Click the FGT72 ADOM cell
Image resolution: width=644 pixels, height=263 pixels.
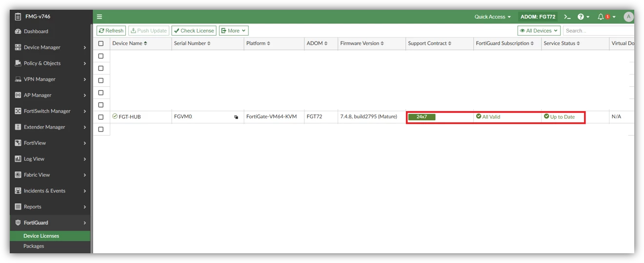(314, 117)
